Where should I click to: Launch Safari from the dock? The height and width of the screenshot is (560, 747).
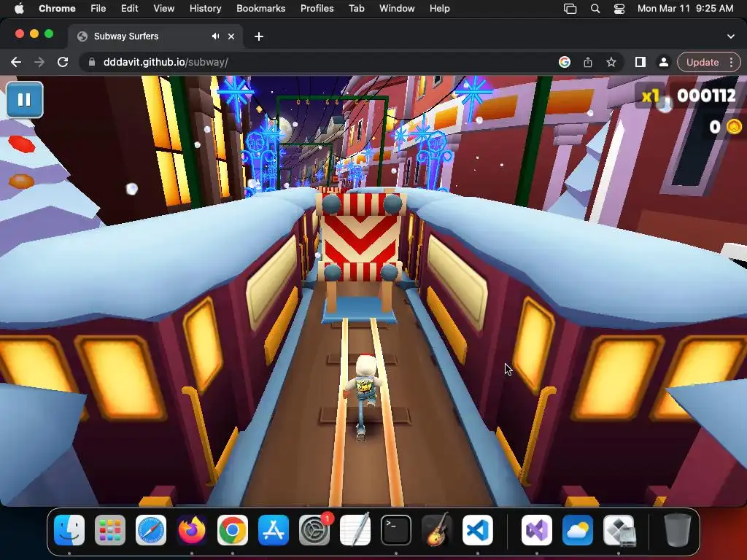click(151, 530)
